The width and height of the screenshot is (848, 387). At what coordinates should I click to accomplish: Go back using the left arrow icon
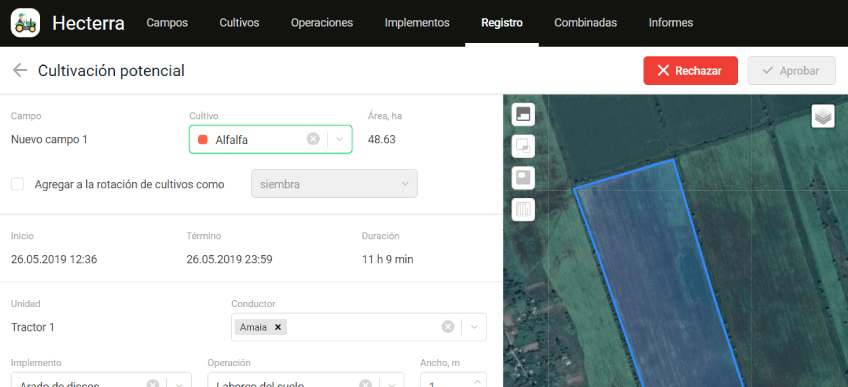click(20, 70)
